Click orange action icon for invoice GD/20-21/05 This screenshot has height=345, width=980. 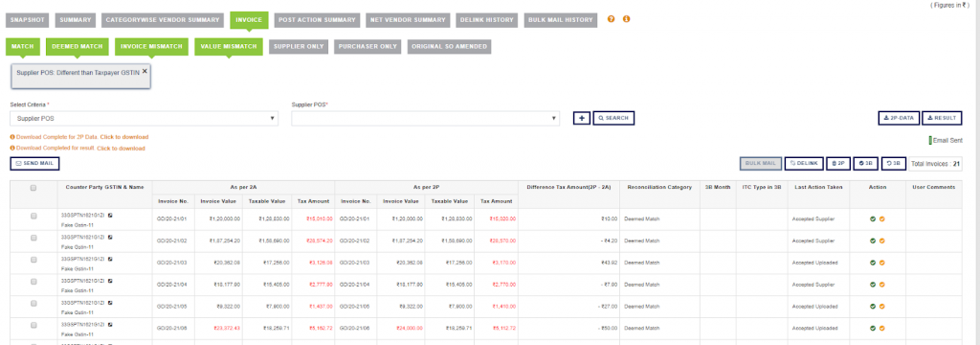click(881, 307)
